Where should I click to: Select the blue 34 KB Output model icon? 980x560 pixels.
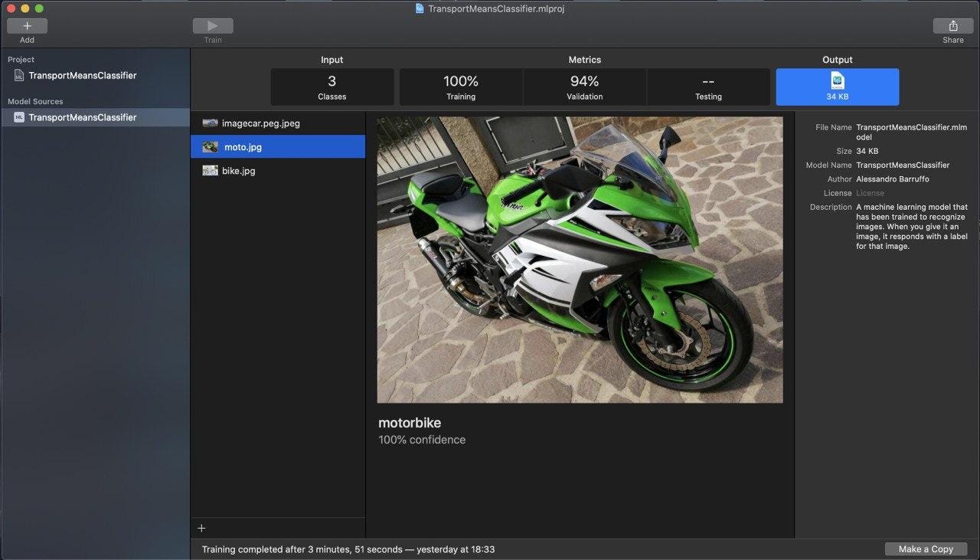(x=837, y=87)
